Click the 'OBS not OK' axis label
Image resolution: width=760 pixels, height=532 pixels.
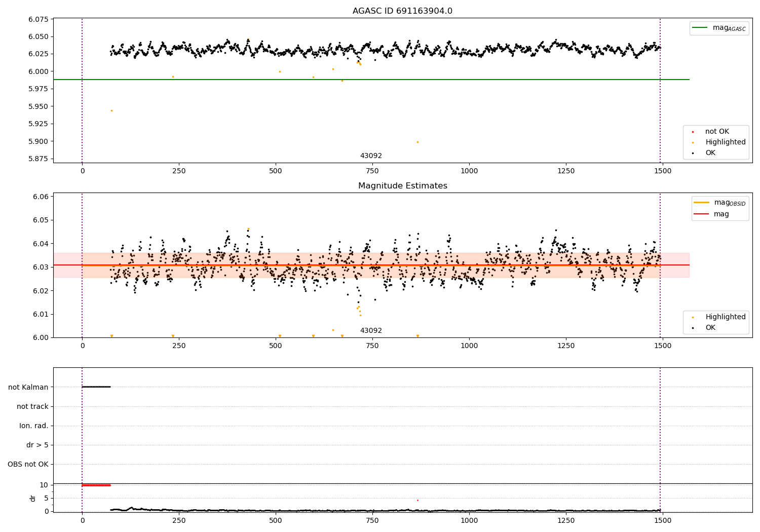coord(28,464)
